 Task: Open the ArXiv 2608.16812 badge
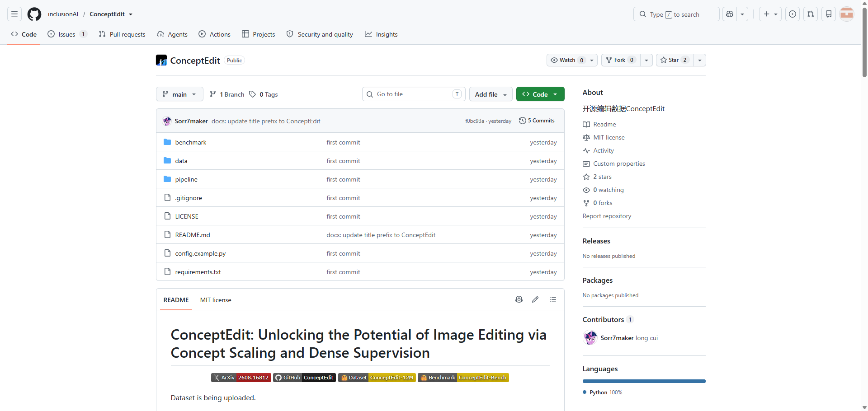(241, 378)
